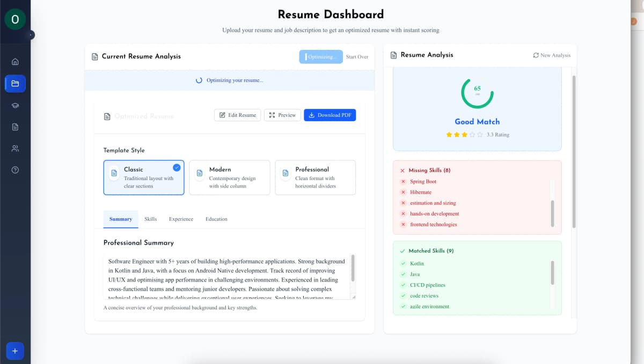Open the Experience tab

(x=181, y=219)
